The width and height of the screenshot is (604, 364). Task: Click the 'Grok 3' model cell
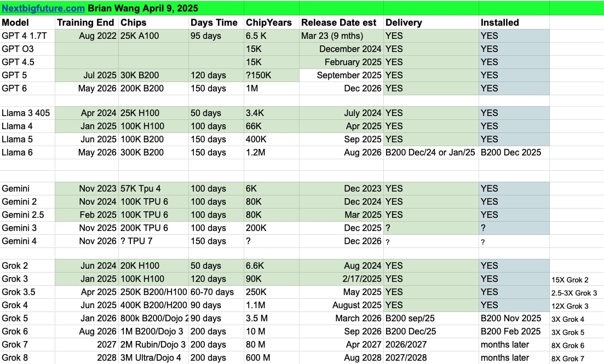pos(28,279)
